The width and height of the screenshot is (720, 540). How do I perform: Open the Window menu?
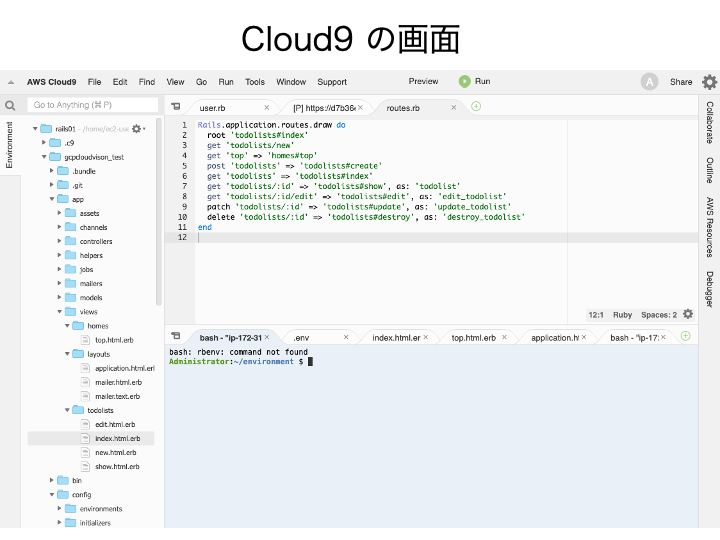pos(291,82)
